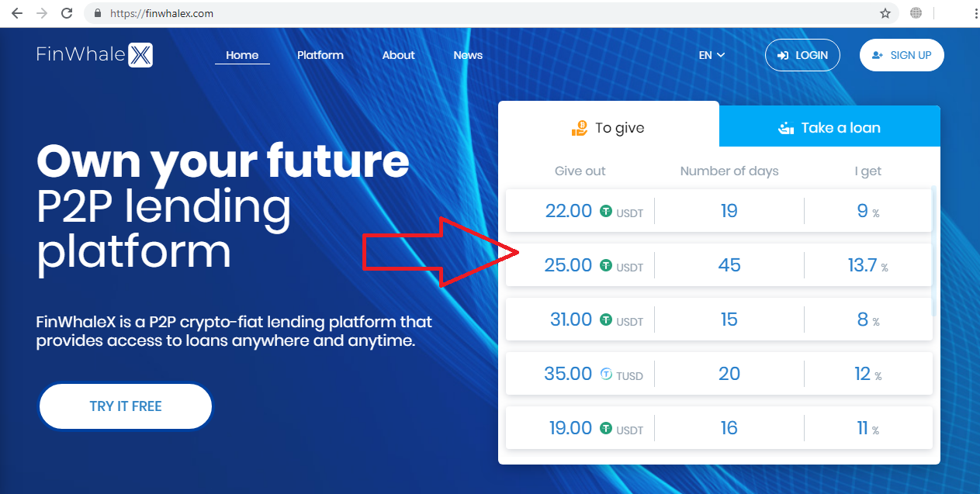Click the FinWhaleX logo
This screenshot has width=980, height=494.
[x=95, y=55]
